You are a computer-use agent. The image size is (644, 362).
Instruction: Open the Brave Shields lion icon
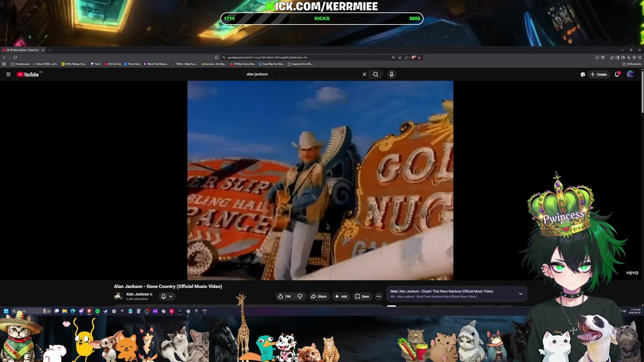point(413,57)
